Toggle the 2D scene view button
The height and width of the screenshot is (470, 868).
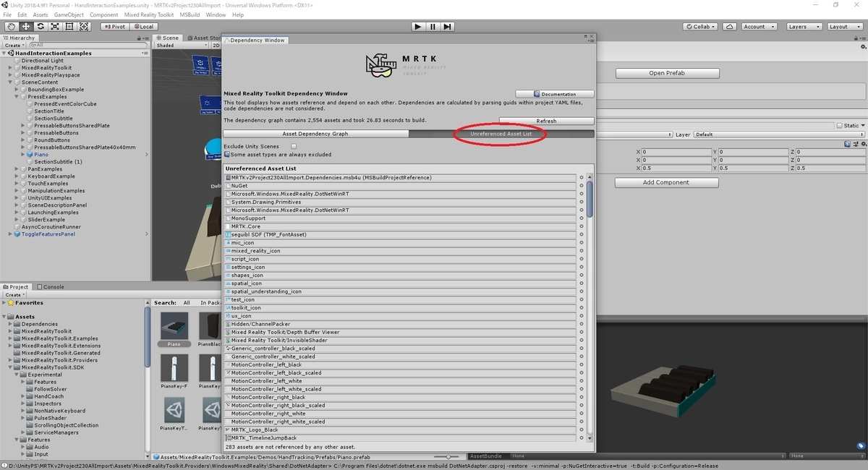pyautogui.click(x=216, y=45)
